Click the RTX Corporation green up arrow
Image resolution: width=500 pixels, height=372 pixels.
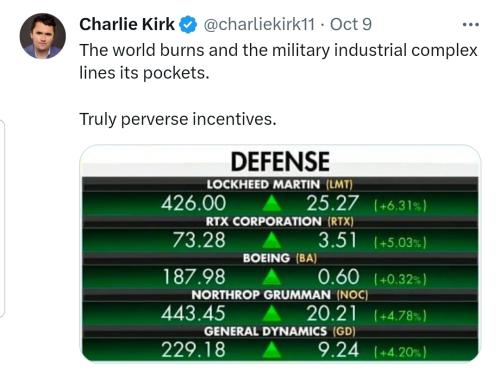[272, 240]
